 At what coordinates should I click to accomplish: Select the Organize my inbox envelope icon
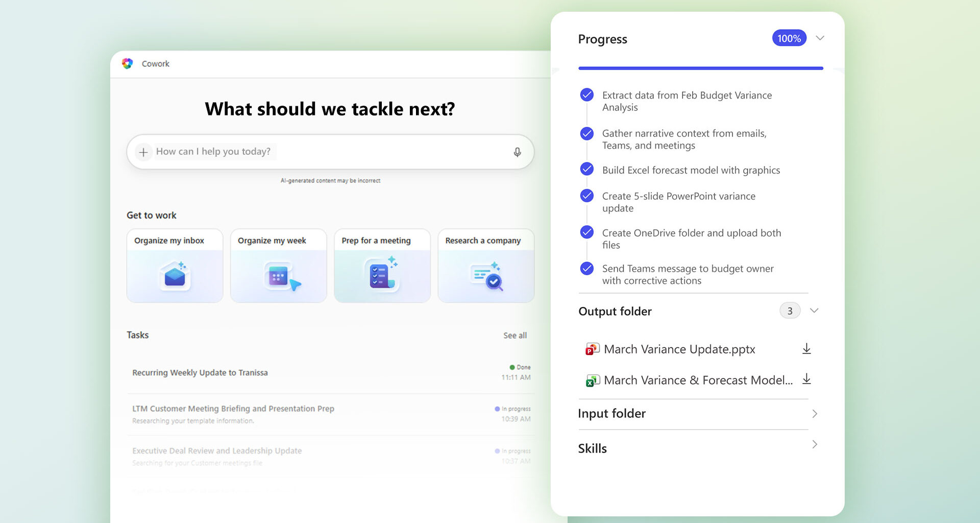[175, 275]
